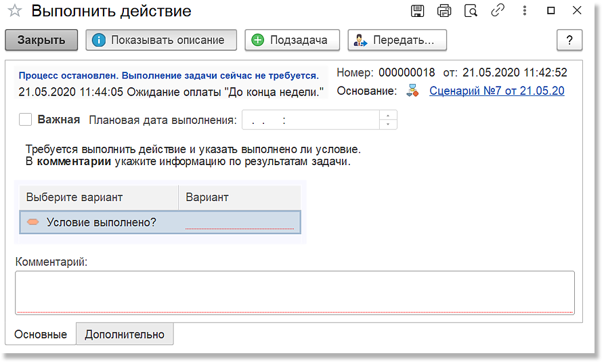The height and width of the screenshot is (364, 604).
Task: Toggle the Важная checkbox
Action: point(26,120)
